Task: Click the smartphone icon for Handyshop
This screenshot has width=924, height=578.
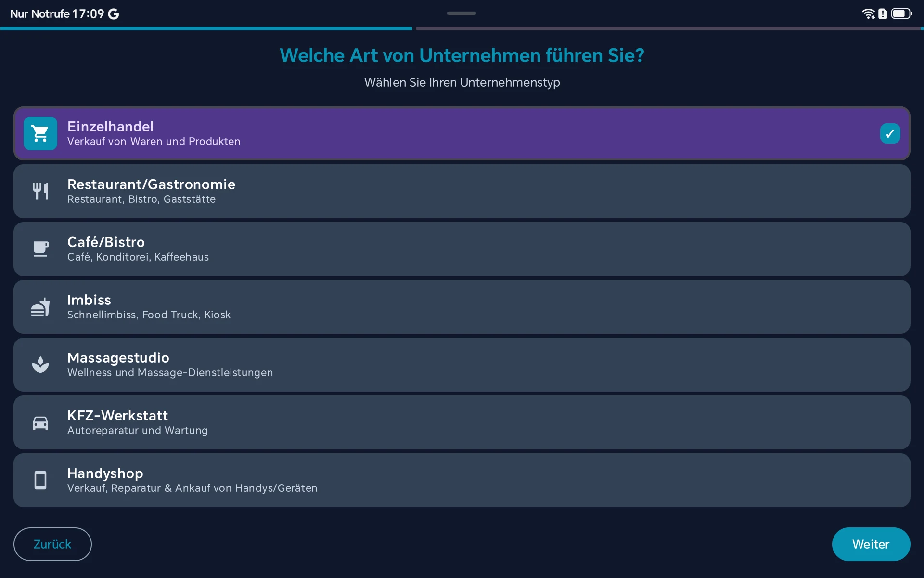Action: coord(40,480)
